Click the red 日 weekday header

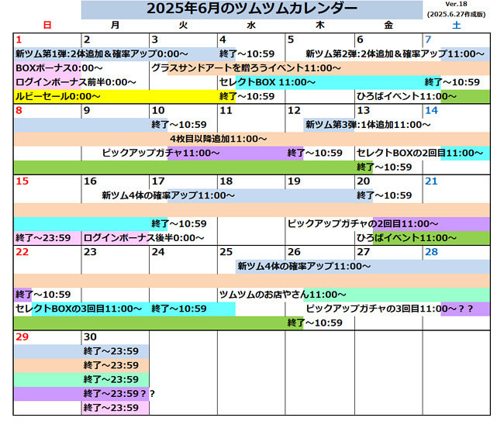(47, 26)
